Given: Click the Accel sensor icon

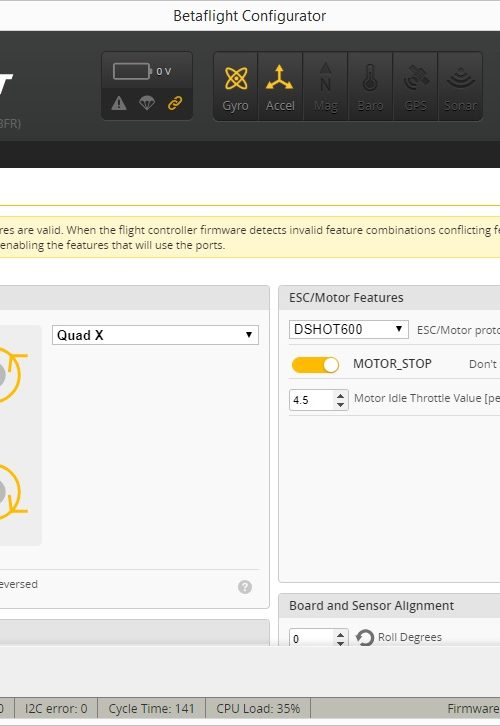Looking at the screenshot, I should click(280, 87).
